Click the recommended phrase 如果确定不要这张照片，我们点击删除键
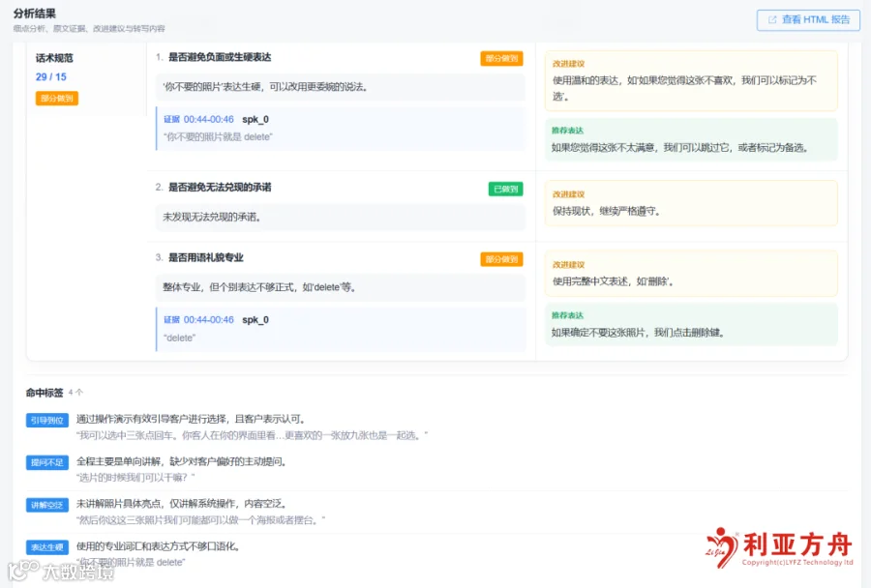Viewport: 871px width, 588px height. click(x=638, y=333)
